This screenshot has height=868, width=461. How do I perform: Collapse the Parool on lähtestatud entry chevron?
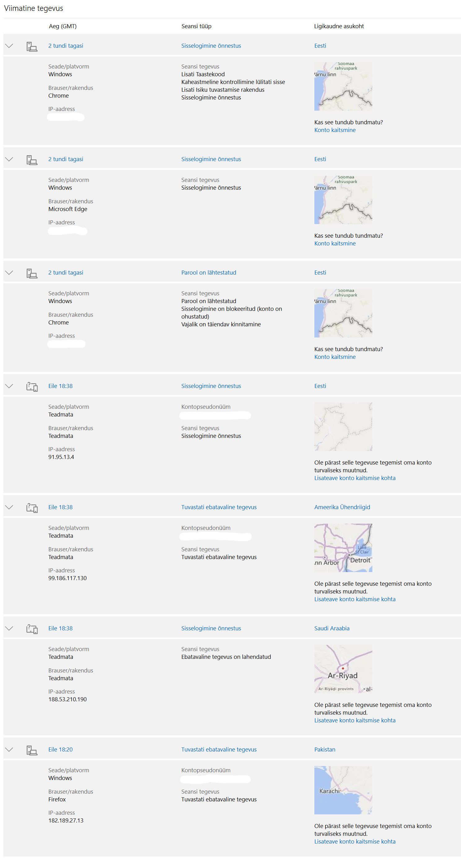pos(9,272)
